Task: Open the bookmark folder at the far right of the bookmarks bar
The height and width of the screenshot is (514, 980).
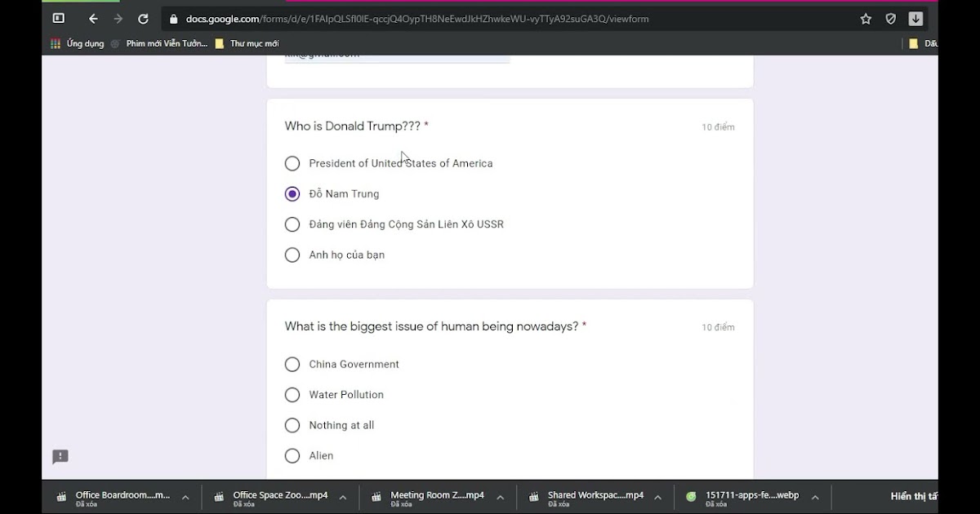Action: pyautogui.click(x=923, y=44)
